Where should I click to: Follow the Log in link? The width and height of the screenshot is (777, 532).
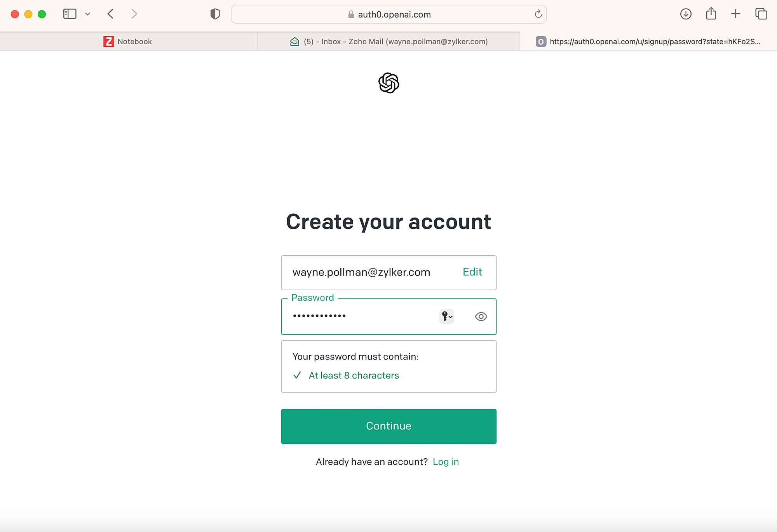tap(446, 462)
